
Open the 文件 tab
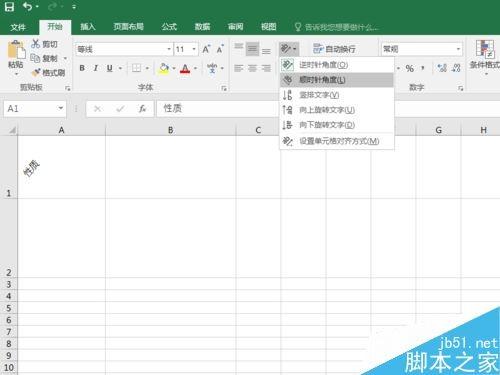click(x=18, y=27)
